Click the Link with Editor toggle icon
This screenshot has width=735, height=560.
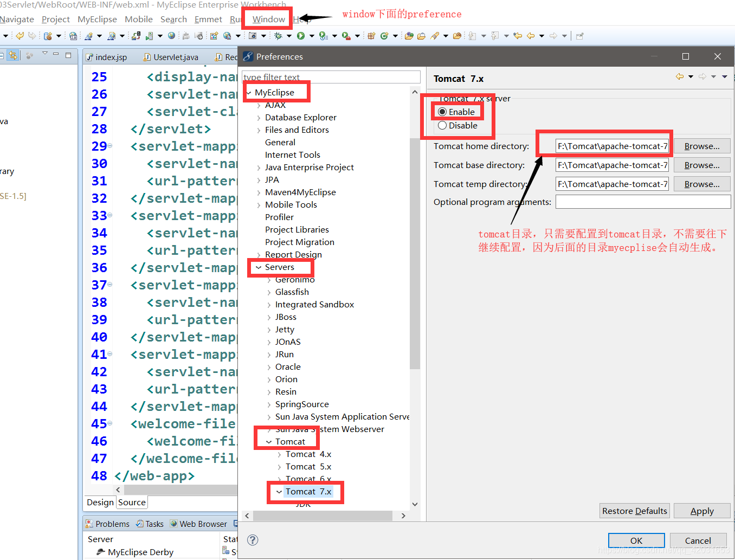tap(13, 55)
